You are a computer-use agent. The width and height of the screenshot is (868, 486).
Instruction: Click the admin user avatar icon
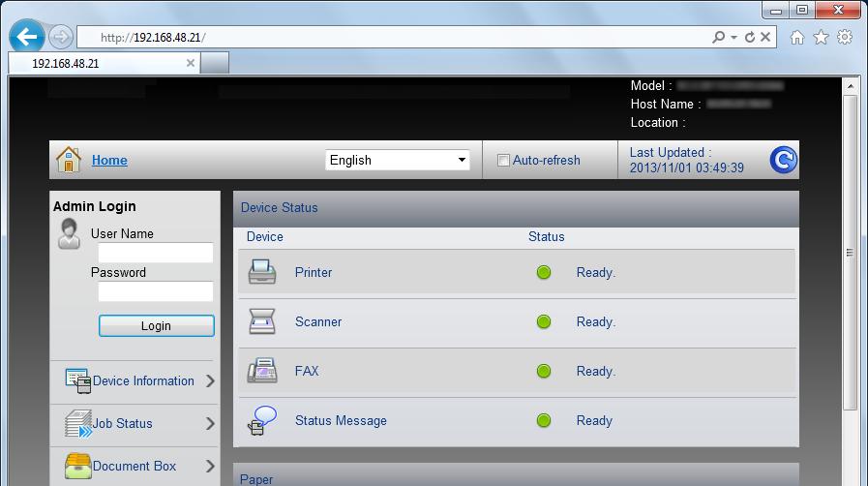pyautogui.click(x=70, y=233)
